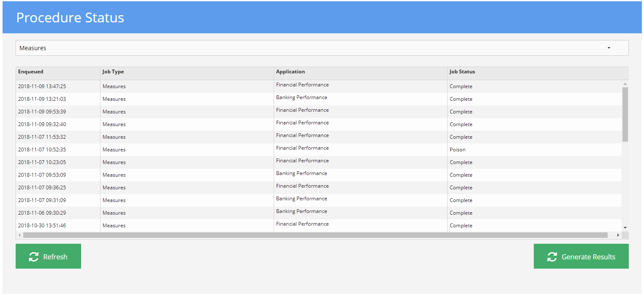Choose Measures job type in the 2018-11-07 10:23:05 row
Viewport: 644px width, 299px height.
point(114,162)
